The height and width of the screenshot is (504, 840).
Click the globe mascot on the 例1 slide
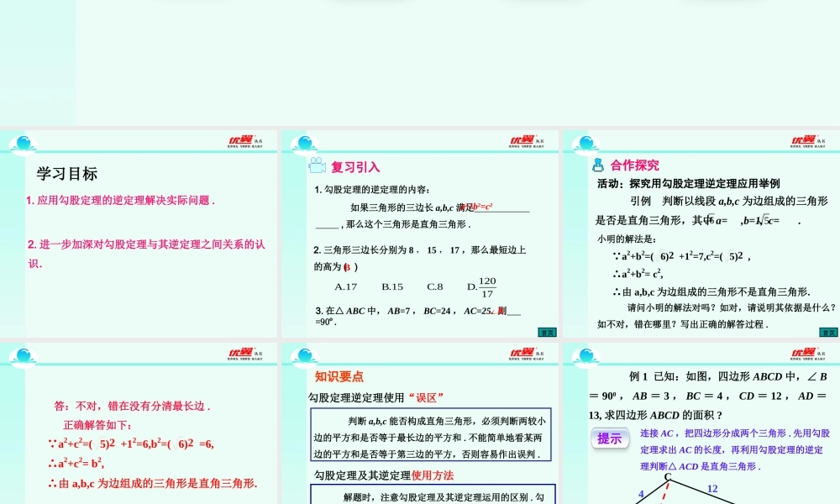click(x=586, y=355)
